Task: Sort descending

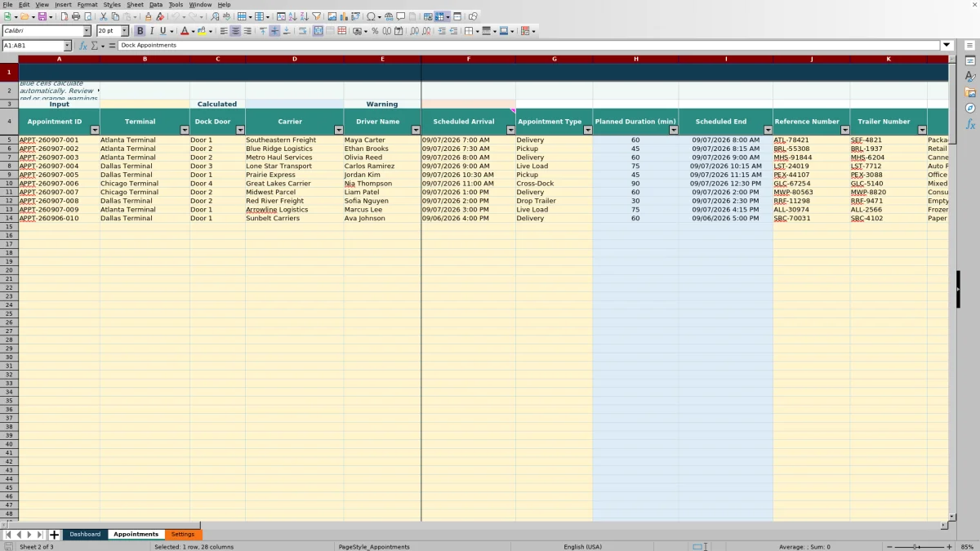Action: (305, 16)
